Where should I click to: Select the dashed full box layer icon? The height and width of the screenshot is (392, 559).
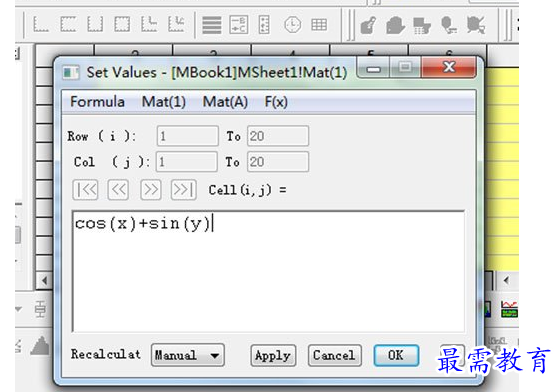click(122, 24)
